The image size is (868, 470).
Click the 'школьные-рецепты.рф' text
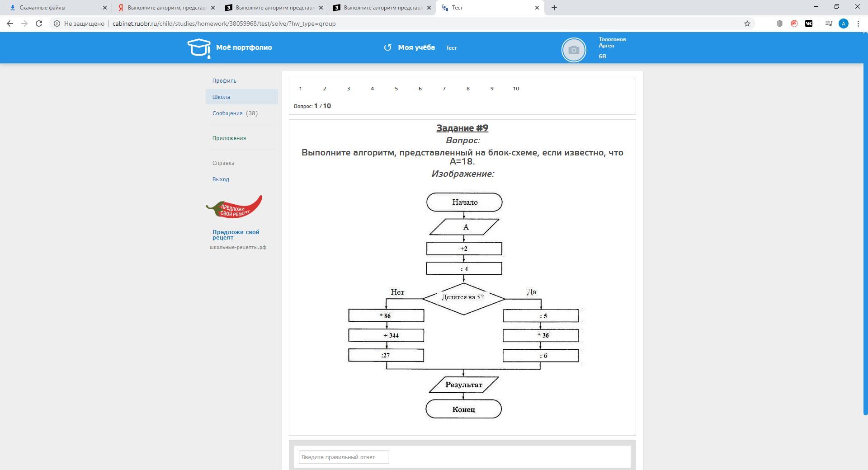pyautogui.click(x=238, y=248)
